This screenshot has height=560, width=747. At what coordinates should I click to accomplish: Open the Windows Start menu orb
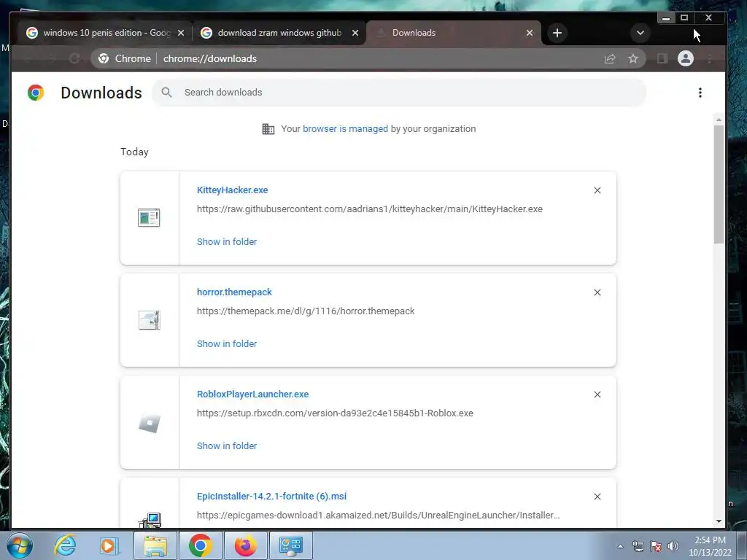[x=20, y=545]
